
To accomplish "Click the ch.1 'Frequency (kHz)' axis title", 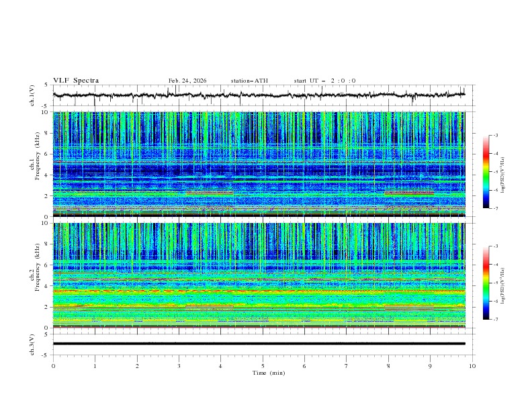I will [x=37, y=156].
